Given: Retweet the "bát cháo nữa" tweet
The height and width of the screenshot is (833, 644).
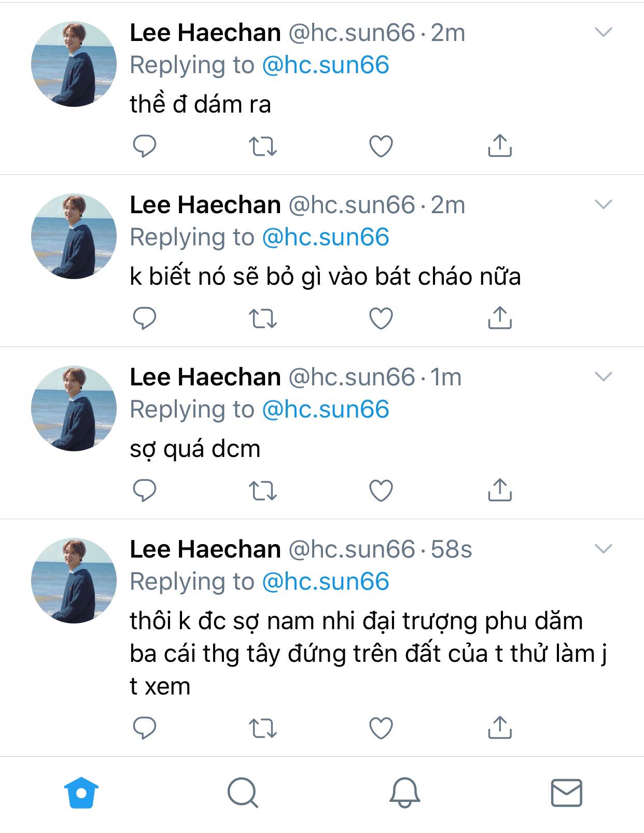Looking at the screenshot, I should click(x=263, y=318).
